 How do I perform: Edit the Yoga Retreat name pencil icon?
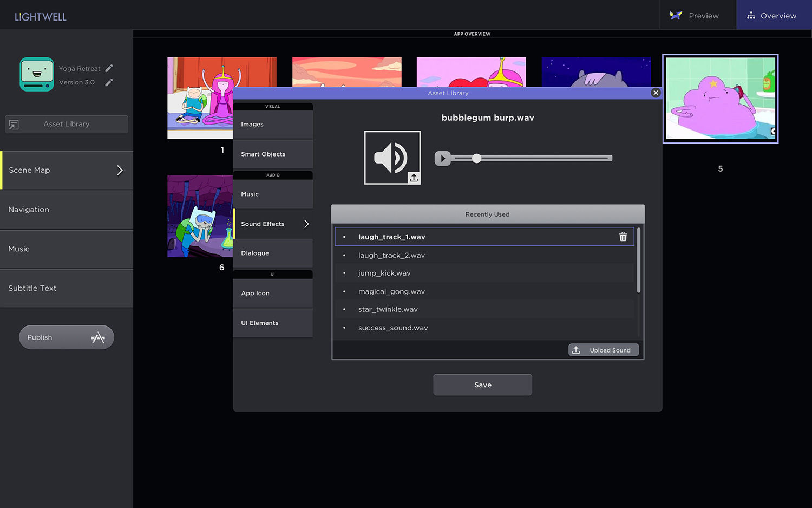click(x=109, y=68)
